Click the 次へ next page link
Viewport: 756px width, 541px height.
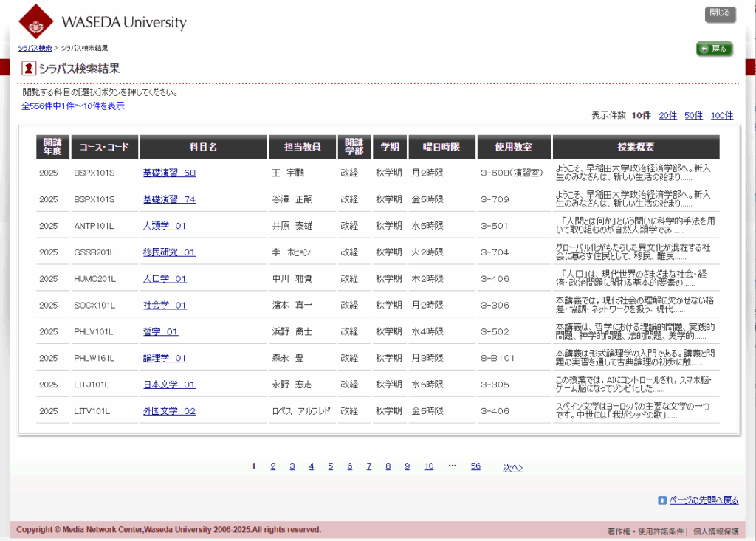click(x=512, y=466)
